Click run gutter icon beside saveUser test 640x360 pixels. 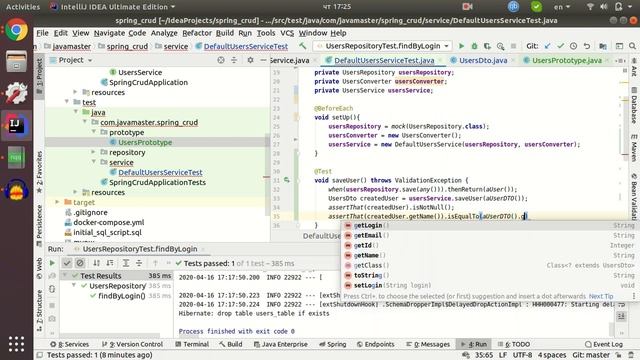287,180
